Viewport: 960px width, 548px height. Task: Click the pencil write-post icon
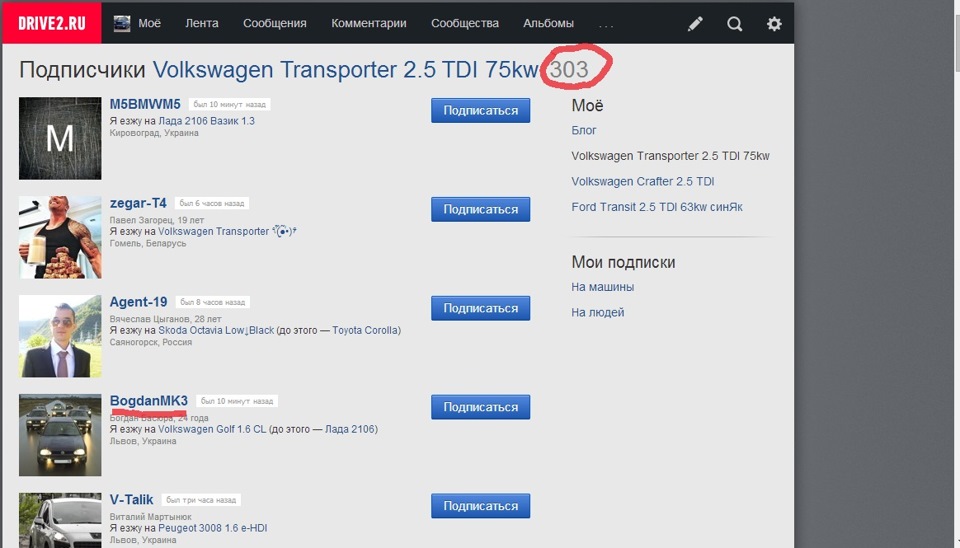click(x=695, y=24)
